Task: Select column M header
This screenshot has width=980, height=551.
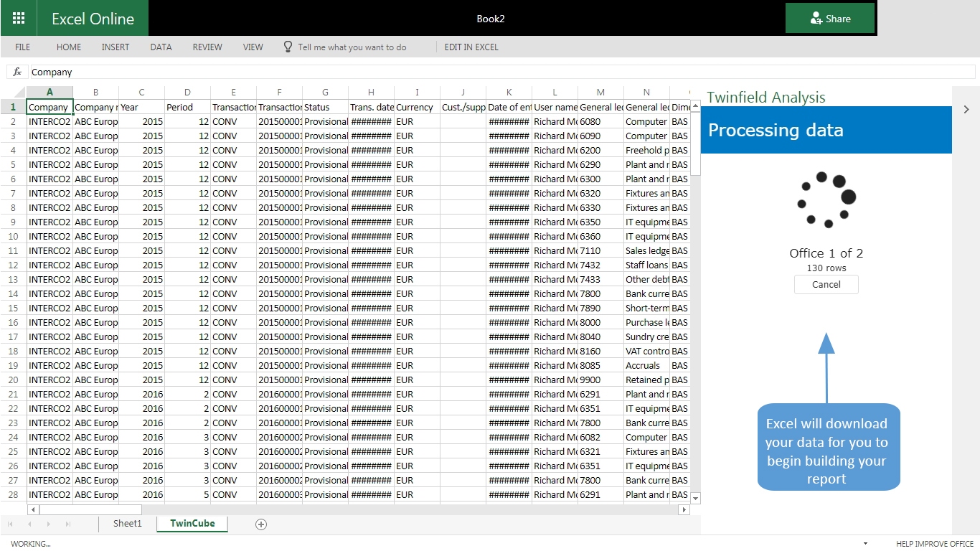Action: point(600,93)
